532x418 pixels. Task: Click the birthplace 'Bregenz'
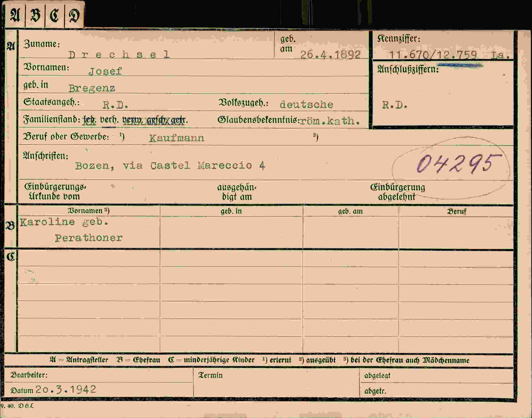[92, 88]
